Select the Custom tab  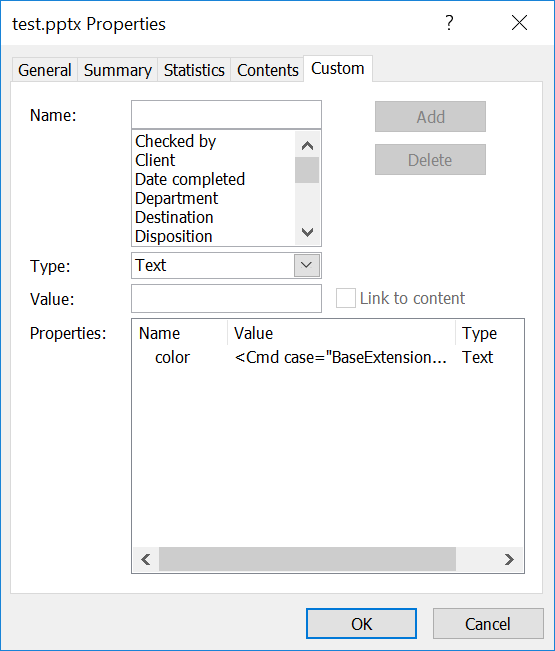(x=338, y=69)
